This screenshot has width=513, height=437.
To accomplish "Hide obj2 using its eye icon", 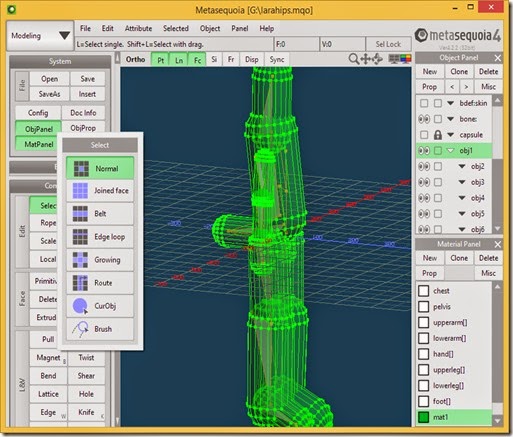I will tap(424, 166).
